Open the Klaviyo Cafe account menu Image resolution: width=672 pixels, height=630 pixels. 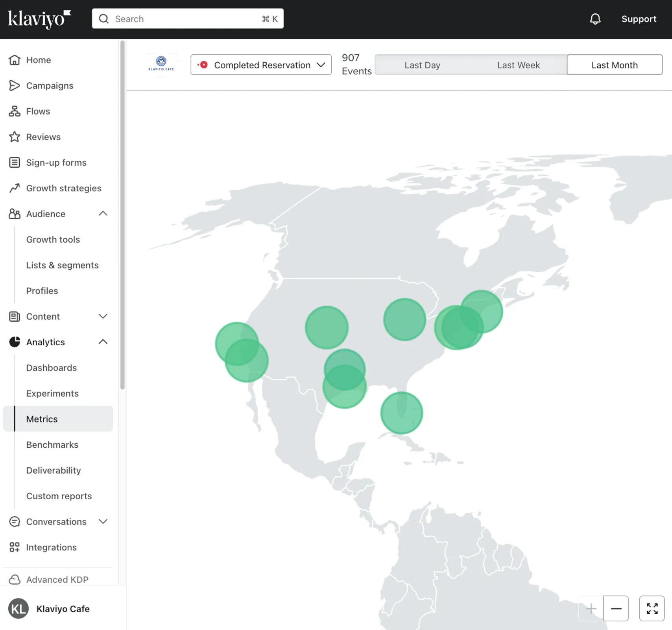(x=63, y=609)
